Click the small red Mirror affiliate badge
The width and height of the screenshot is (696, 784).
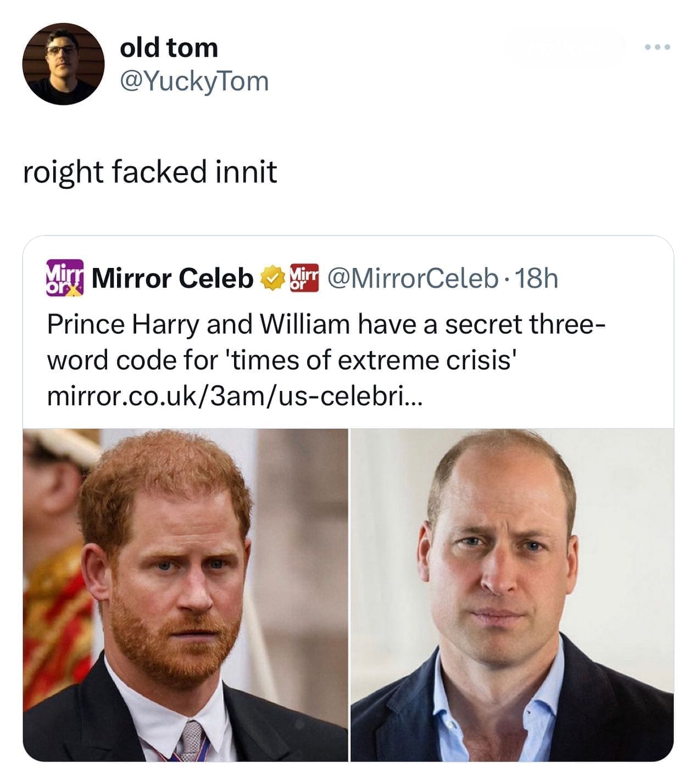tap(304, 278)
